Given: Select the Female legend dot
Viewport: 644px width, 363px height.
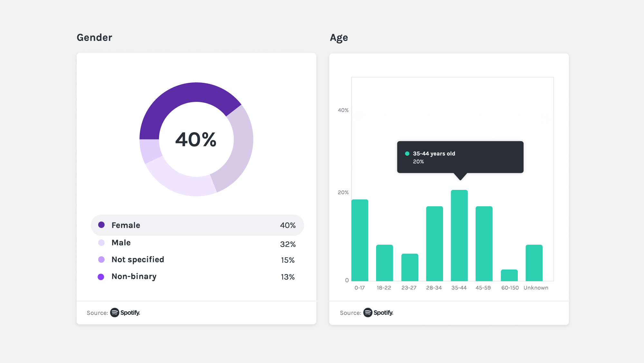Looking at the screenshot, I should pos(101,225).
